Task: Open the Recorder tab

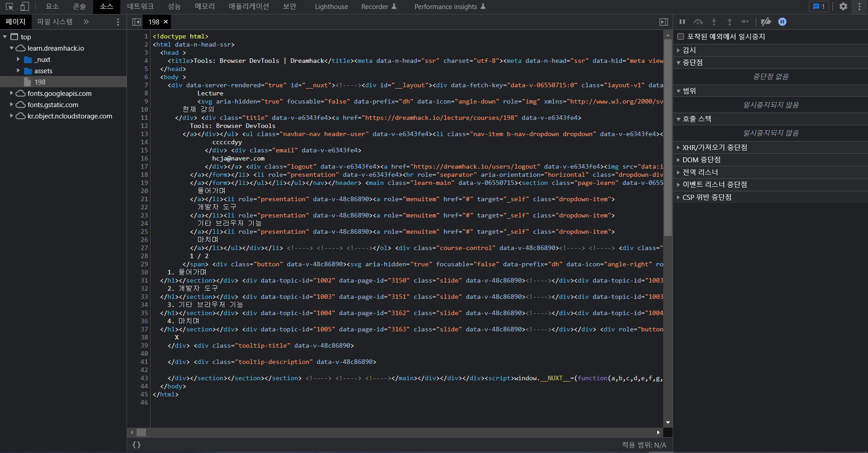Action: click(x=379, y=7)
